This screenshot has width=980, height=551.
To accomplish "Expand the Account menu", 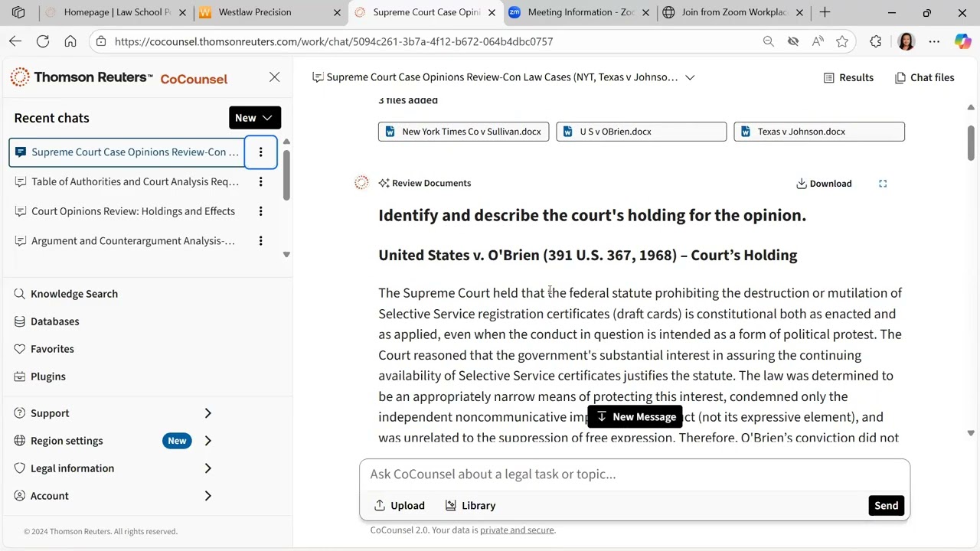I will pyautogui.click(x=113, y=496).
